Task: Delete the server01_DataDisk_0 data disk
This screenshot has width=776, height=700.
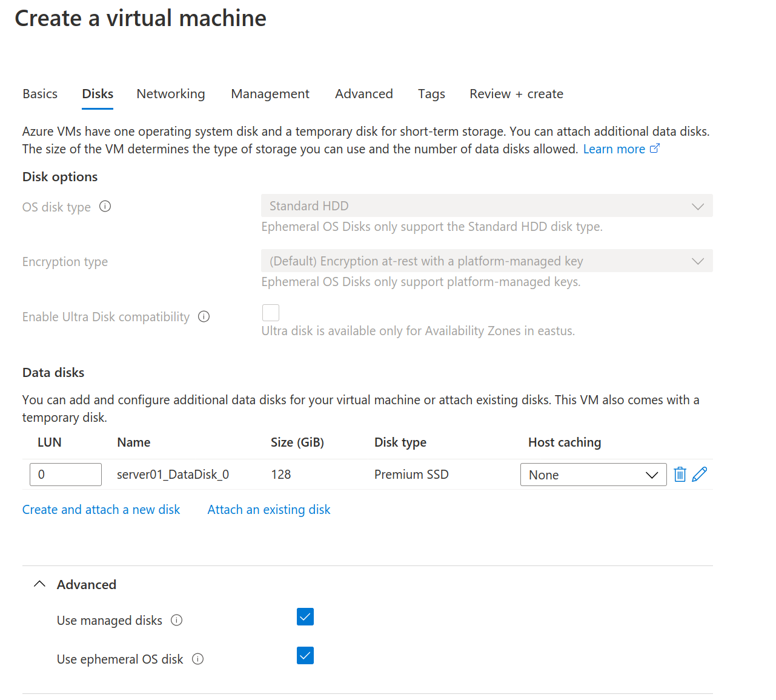Action: (680, 475)
